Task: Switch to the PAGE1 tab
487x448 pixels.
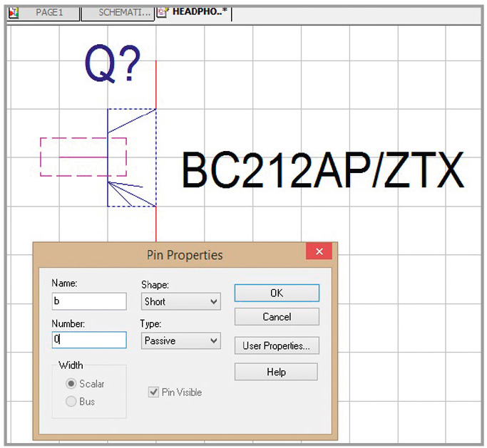Action: click(x=43, y=13)
